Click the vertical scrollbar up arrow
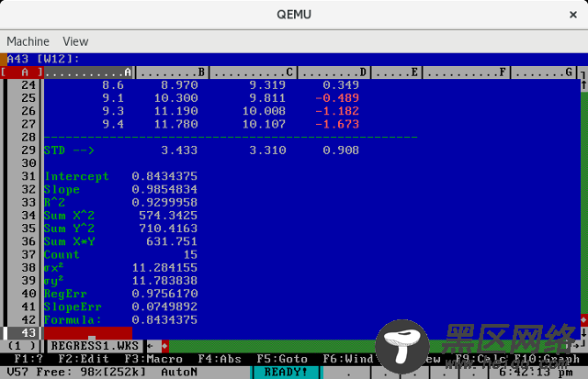This screenshot has width=588, height=379. pyautogui.click(x=584, y=85)
